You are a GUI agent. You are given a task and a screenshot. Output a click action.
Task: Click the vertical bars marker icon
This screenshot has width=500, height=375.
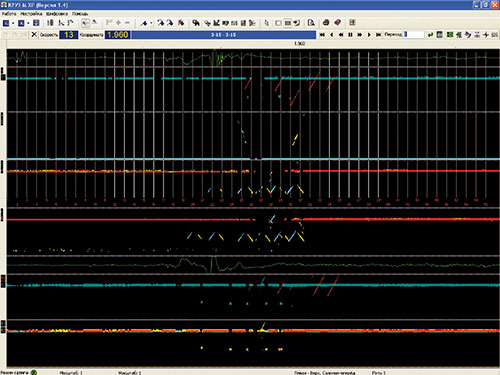(50, 23)
